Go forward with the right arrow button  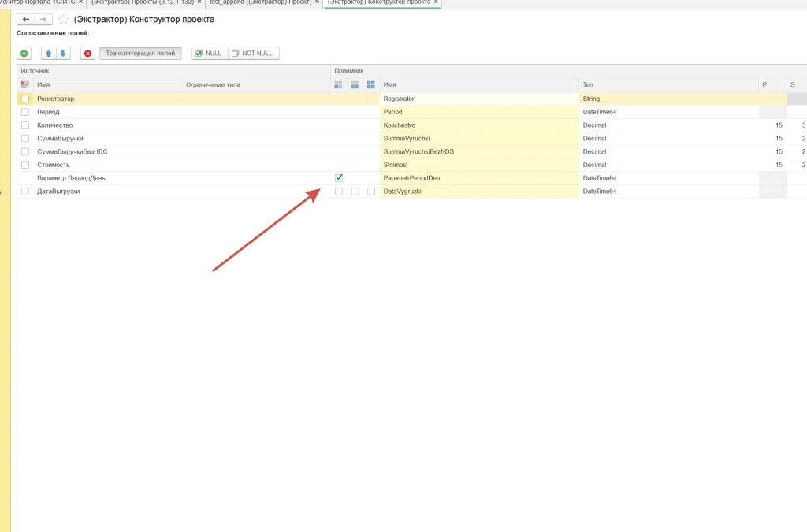click(43, 20)
